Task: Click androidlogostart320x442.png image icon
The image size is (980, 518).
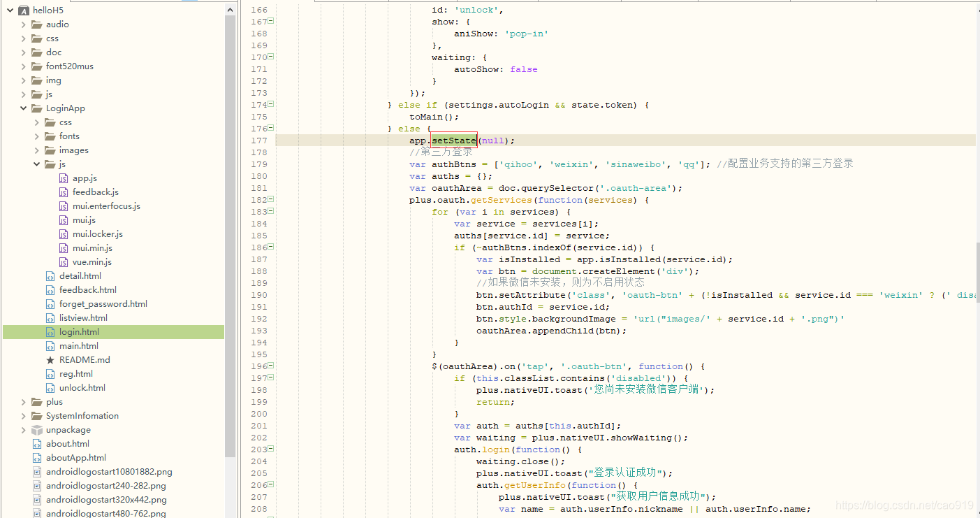Action: tap(37, 500)
